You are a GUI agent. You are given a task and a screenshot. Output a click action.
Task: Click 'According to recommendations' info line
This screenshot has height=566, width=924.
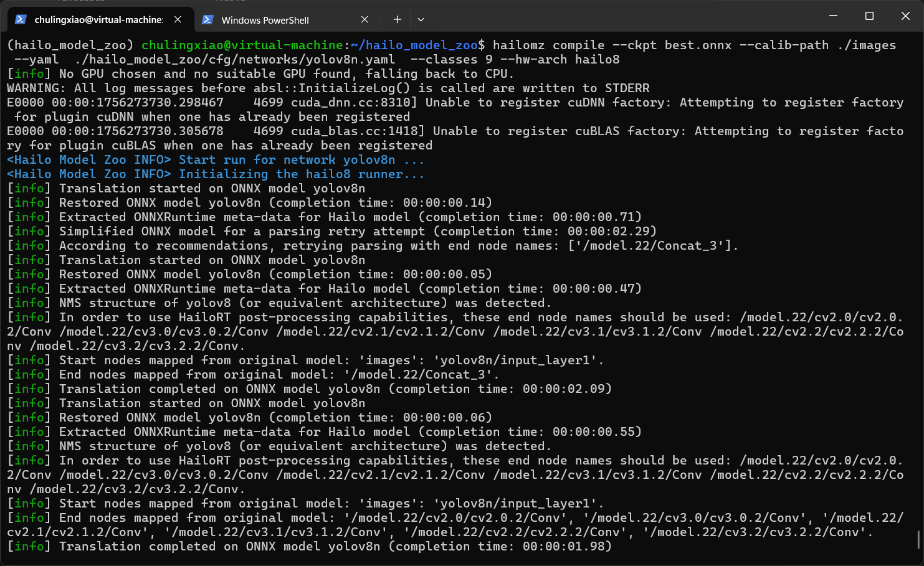pos(373,245)
